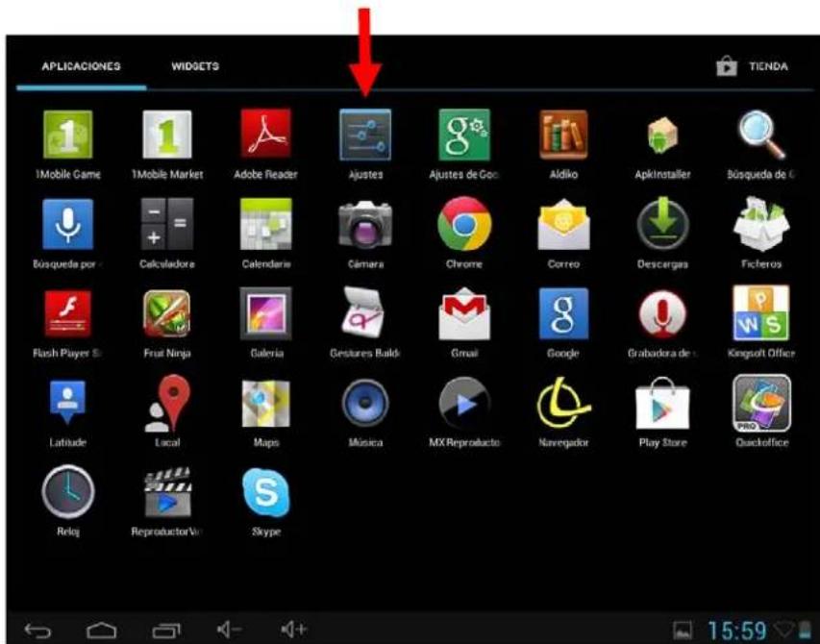Open ReproductorVideo app
Screen dimensions: 820x644
pos(167,492)
